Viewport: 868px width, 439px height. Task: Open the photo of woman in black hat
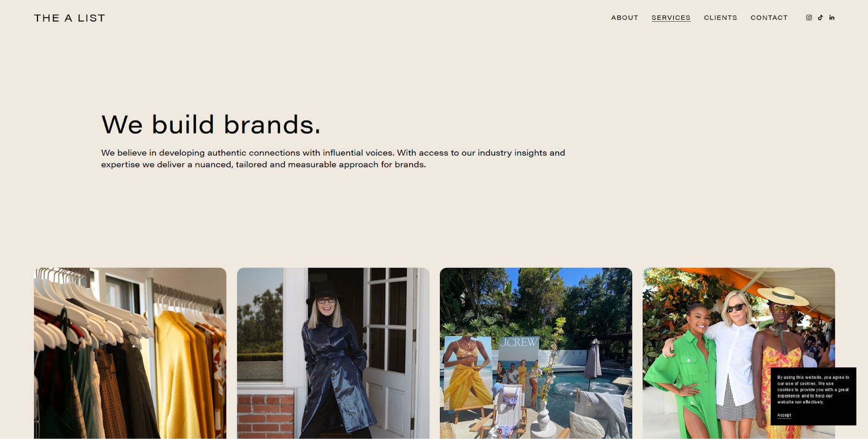point(333,353)
